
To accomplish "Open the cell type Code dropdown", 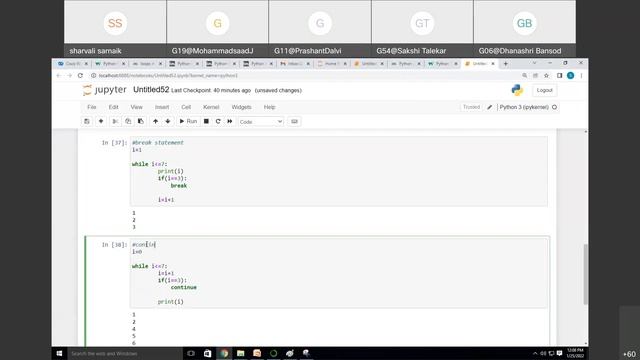I will click(261, 122).
